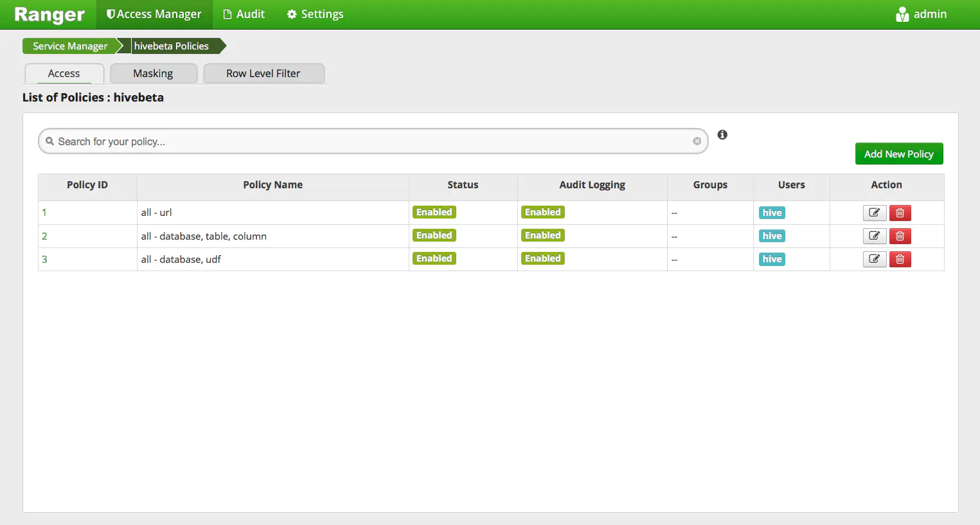The height and width of the screenshot is (525, 980).
Task: Click Status Enabled badge for 'all - database, udf'
Action: point(434,258)
